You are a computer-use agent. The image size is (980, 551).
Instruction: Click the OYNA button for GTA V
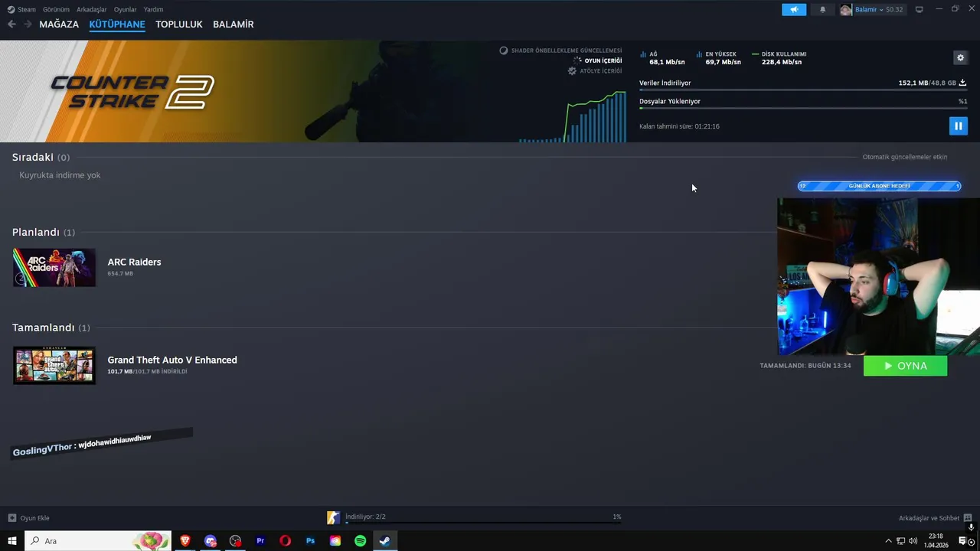(905, 366)
